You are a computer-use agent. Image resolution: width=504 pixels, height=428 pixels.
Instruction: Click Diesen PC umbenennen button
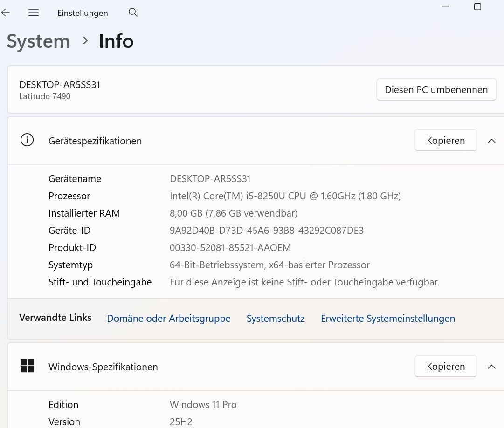tap(436, 89)
